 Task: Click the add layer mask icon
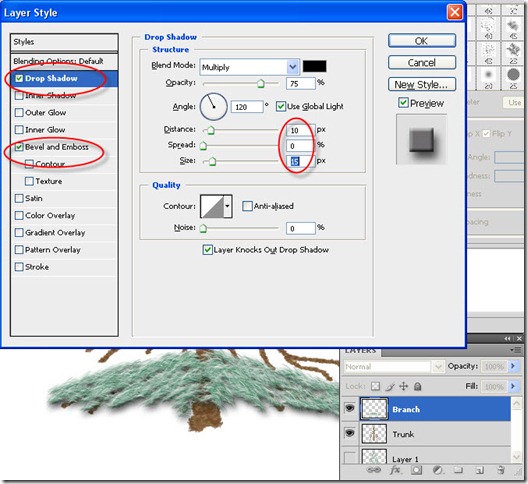coord(417,470)
